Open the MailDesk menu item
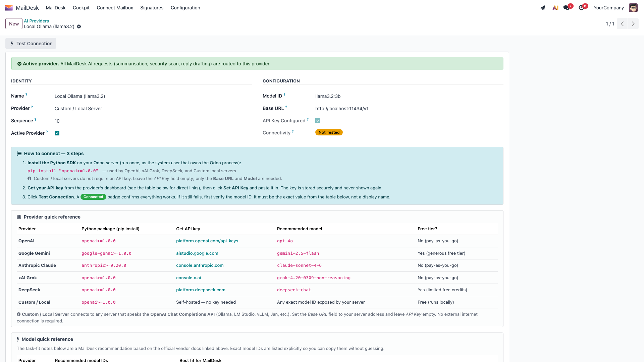 (56, 8)
